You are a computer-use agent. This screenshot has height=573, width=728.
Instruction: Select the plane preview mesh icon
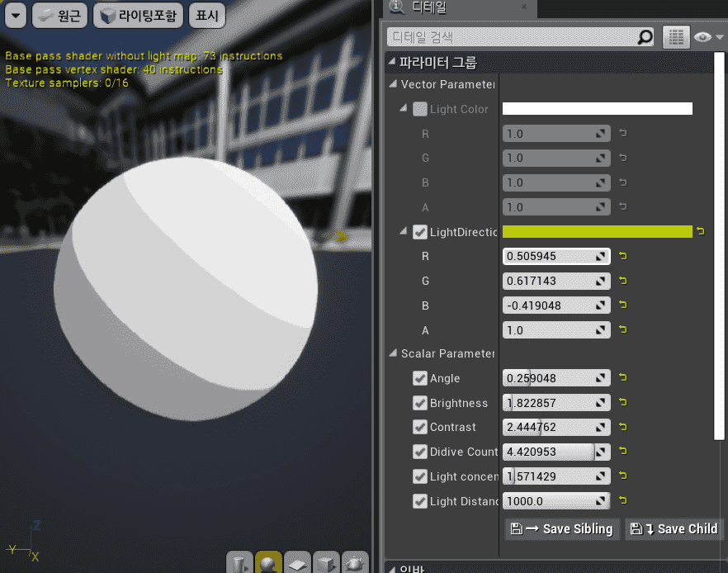pos(297,563)
